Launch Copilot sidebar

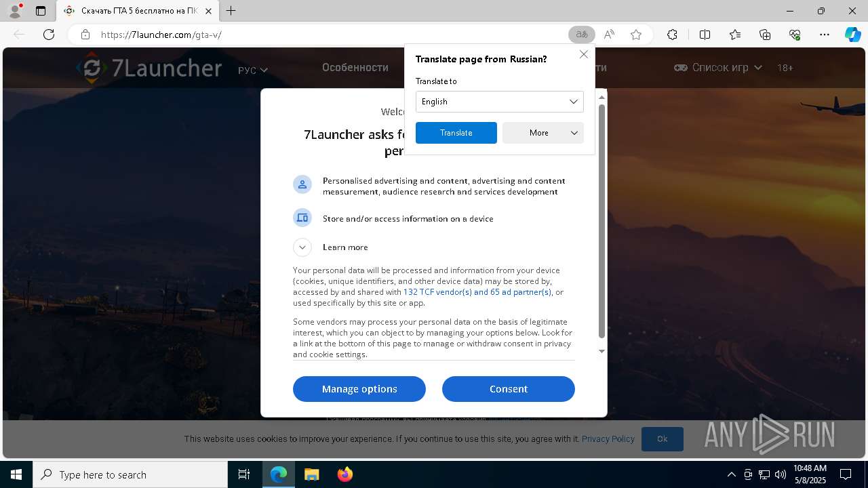point(852,35)
